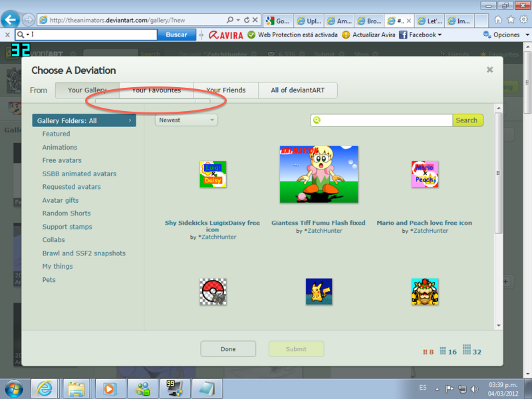The width and height of the screenshot is (532, 399).
Task: Open the browser Home icon
Action: 497,20
